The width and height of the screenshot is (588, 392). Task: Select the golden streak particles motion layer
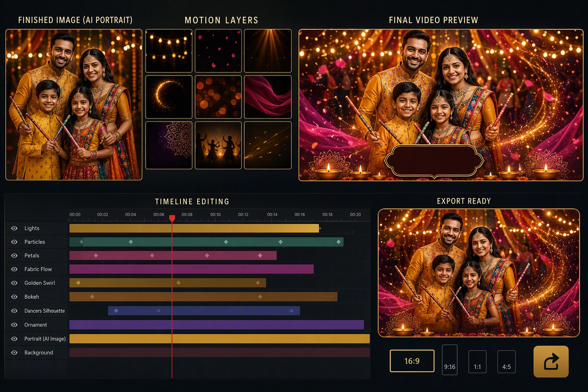268,145
